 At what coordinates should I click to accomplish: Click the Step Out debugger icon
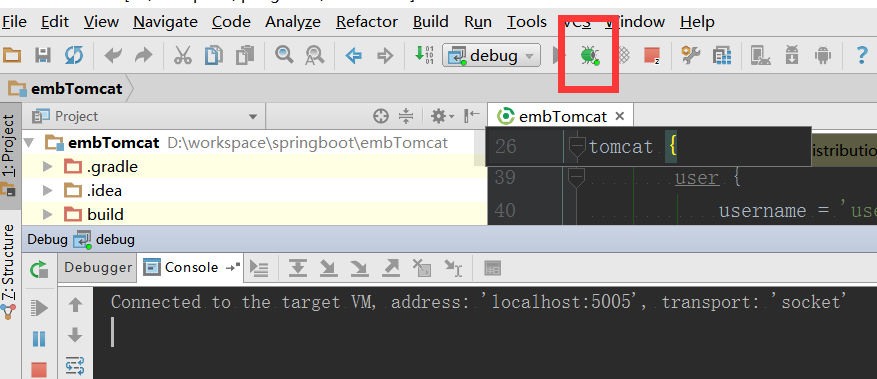[390, 268]
